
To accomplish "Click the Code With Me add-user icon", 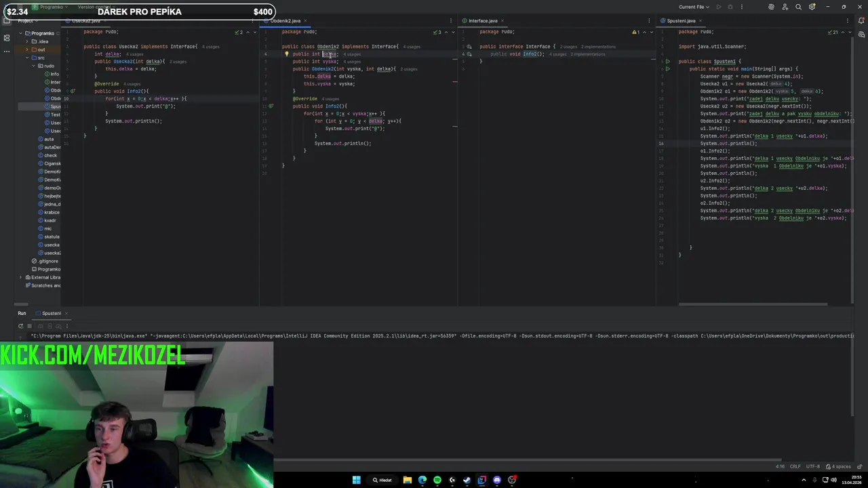I will click(785, 7).
